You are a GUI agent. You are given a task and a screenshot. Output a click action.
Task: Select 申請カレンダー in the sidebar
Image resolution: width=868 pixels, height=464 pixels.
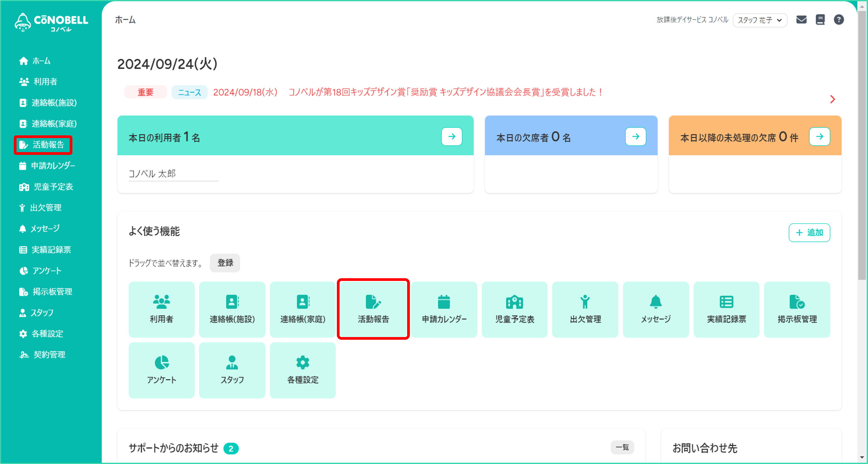(x=47, y=166)
